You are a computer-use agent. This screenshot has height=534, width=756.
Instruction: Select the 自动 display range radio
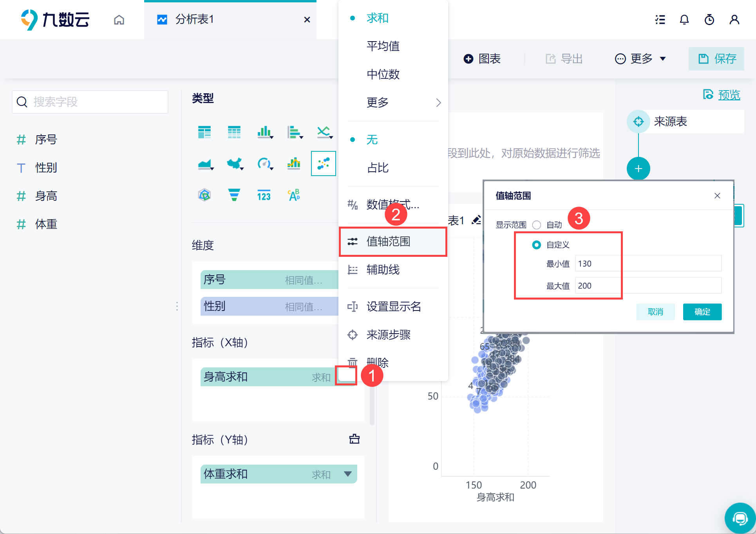pyautogui.click(x=537, y=225)
